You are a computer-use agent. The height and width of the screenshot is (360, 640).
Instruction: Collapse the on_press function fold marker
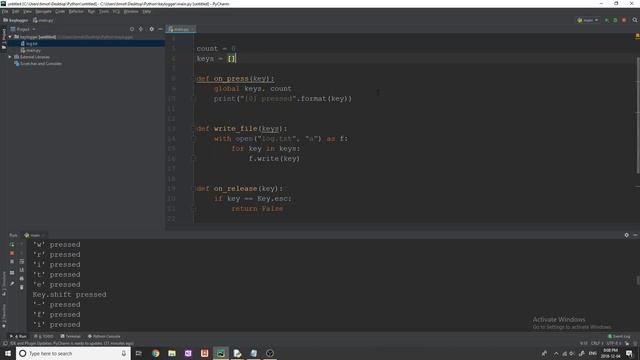195,79
